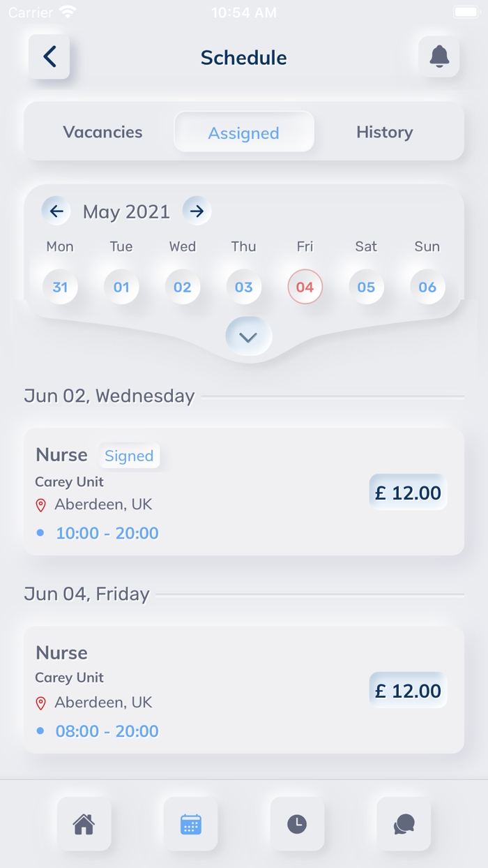Select day 04 on the calendar
The width and height of the screenshot is (488, 868).
click(x=305, y=287)
